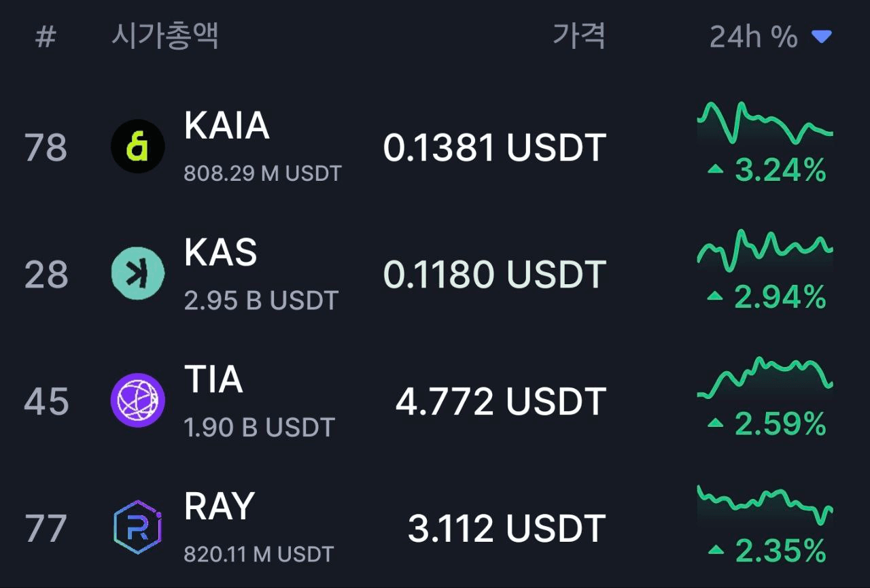Open the TIA sparkline mini chart
The image size is (870, 588).
(765, 377)
